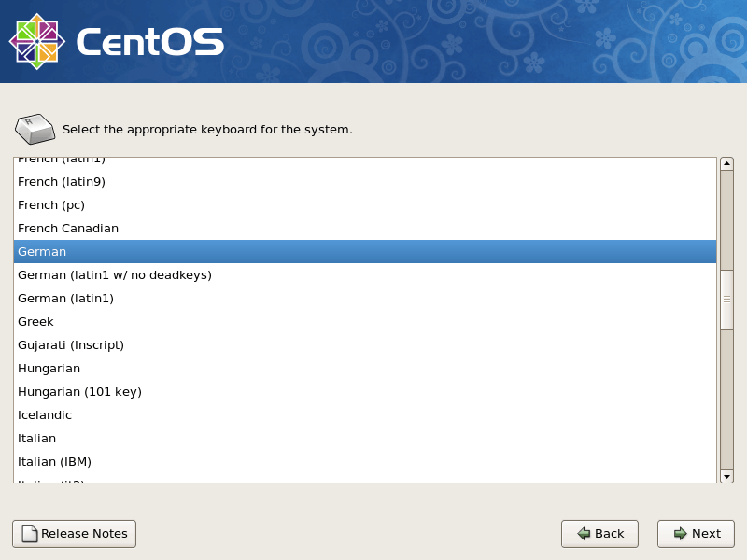The width and height of the screenshot is (747, 560).
Task: Click the document icon on Release Notes button
Action: pos(28,533)
